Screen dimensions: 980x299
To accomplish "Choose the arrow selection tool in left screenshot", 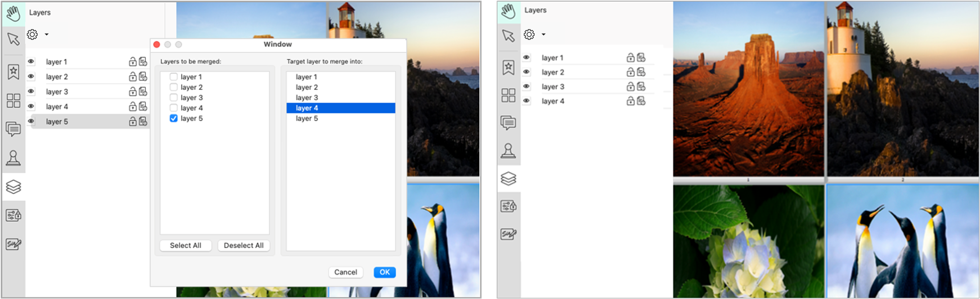I will click(13, 39).
